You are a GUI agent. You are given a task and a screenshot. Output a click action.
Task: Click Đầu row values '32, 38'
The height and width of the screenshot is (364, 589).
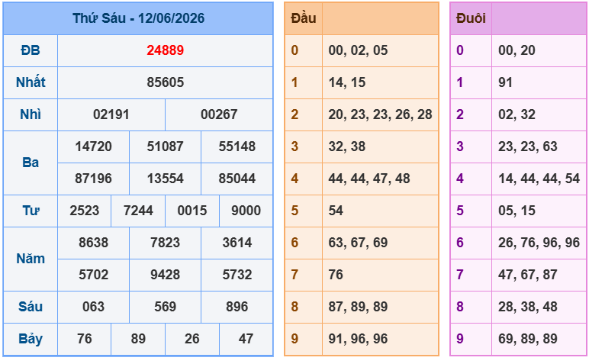click(346, 147)
